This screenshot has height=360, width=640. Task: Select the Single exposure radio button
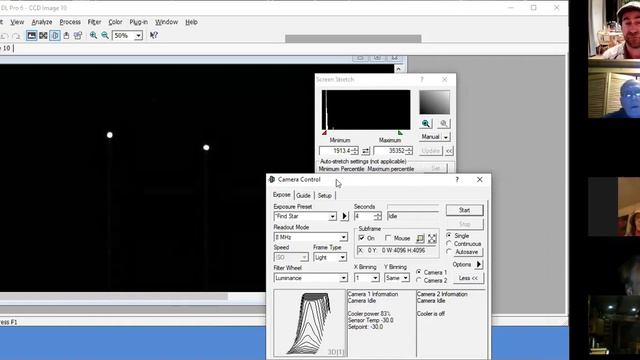[x=449, y=236]
